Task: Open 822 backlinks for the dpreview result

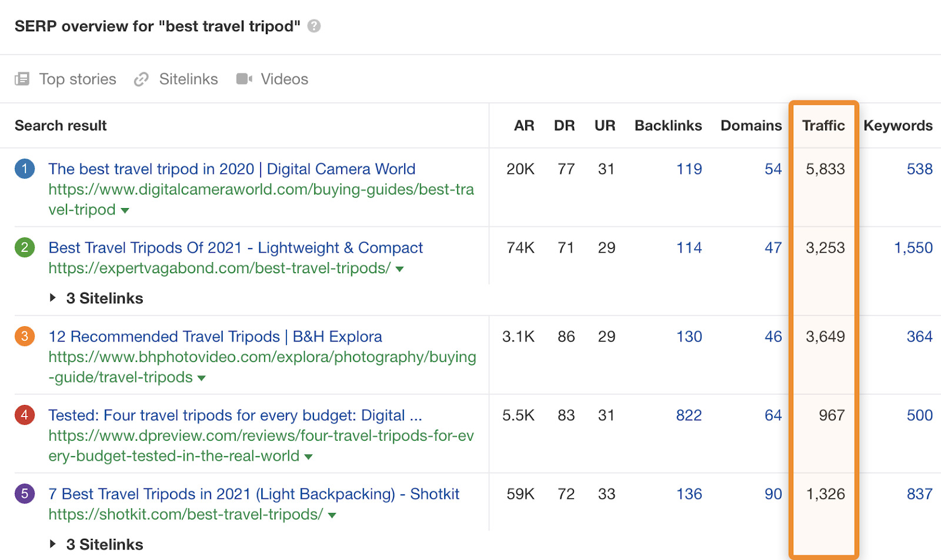Action: coord(689,415)
